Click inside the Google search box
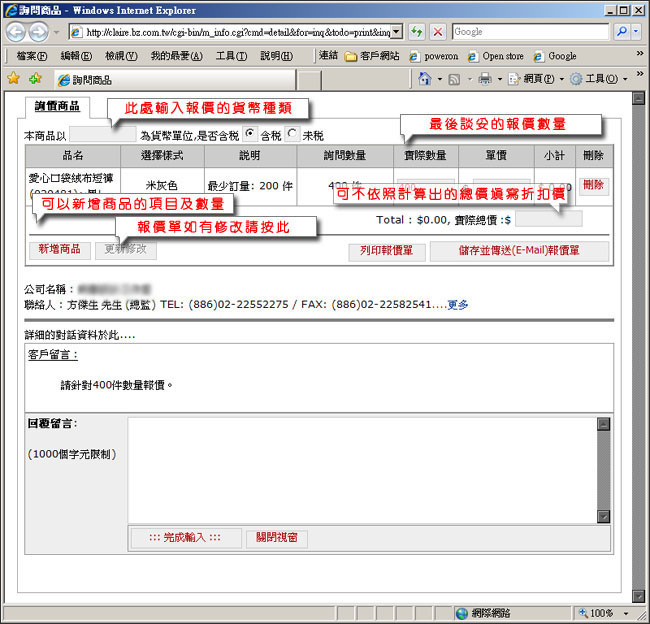Screen dimensions: 650x624 point(530,32)
